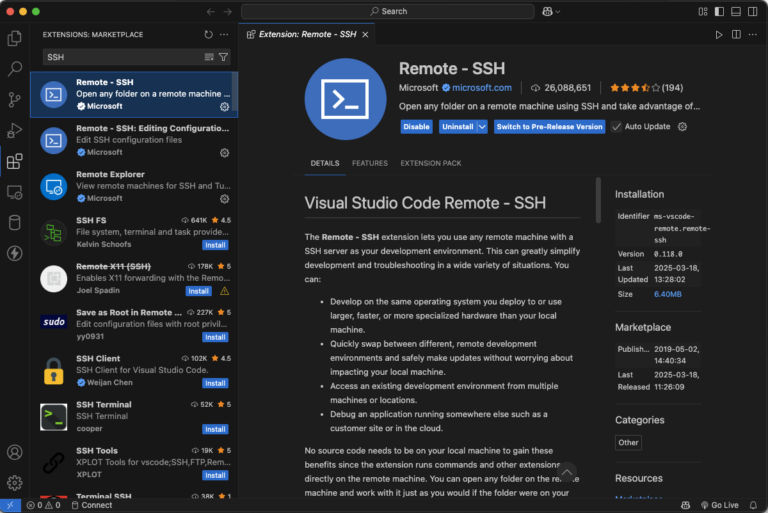This screenshot has width=768, height=513.
Task: Open Remote Explorer in the activity bar
Action: coord(15,192)
